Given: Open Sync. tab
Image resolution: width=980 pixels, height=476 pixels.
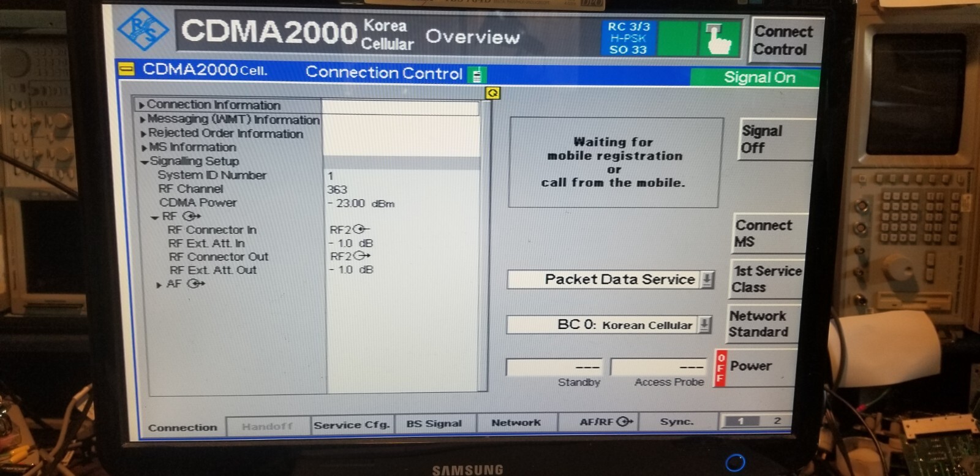Looking at the screenshot, I should tap(677, 421).
